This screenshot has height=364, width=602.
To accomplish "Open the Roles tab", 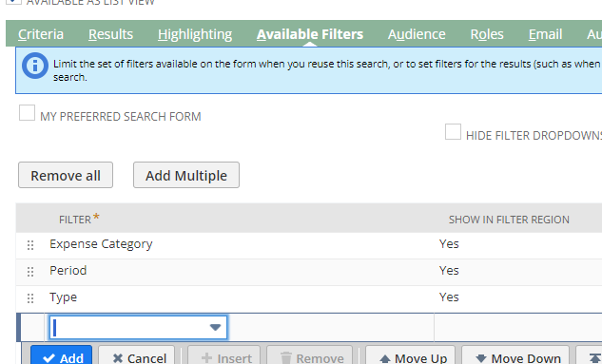I will [487, 34].
